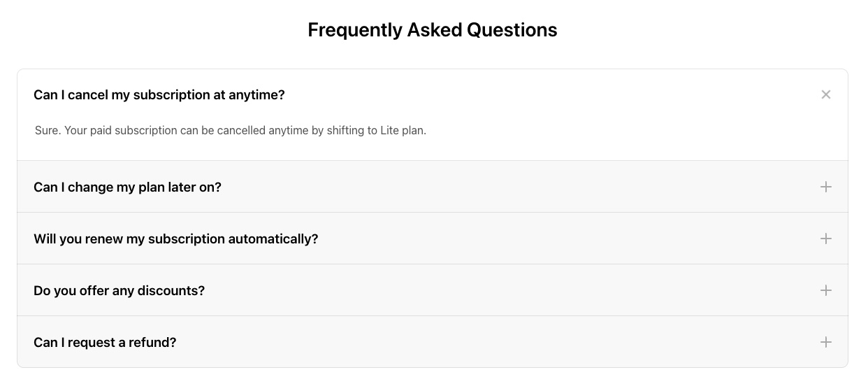Select the cancel subscription accordion header
Screen dimensions: 868x384
433,94
